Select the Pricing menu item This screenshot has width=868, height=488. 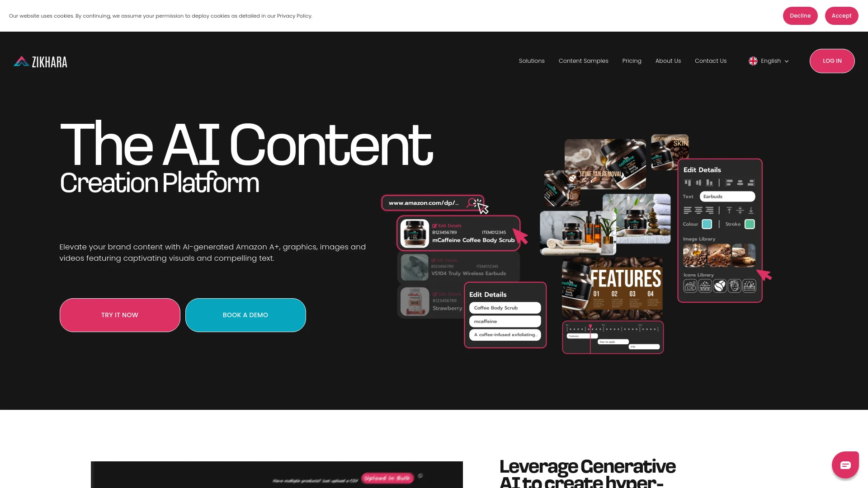coord(631,61)
